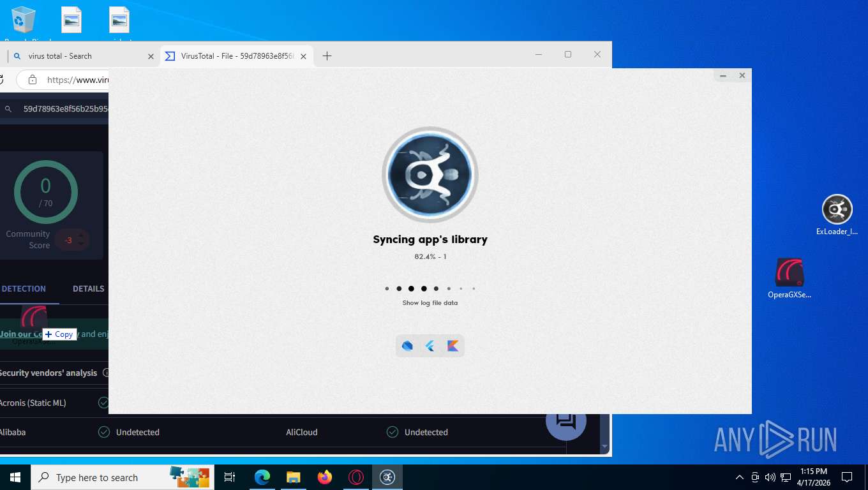The image size is (868, 490).
Task: Open the Windows Start menu
Action: [15, 477]
